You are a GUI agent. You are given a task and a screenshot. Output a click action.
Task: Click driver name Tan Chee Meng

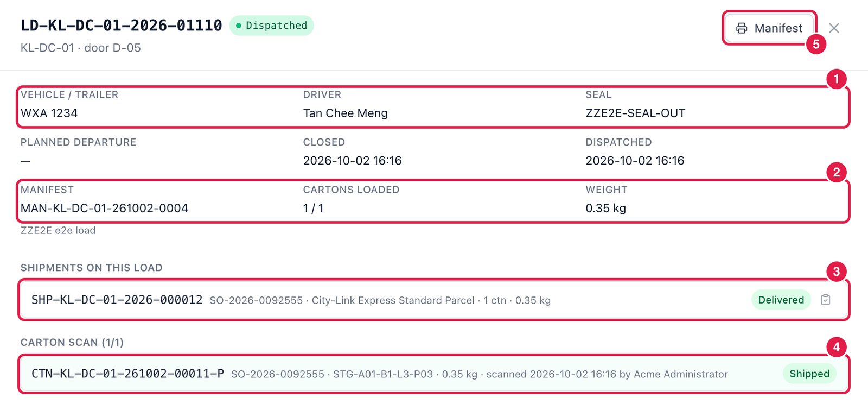(345, 113)
